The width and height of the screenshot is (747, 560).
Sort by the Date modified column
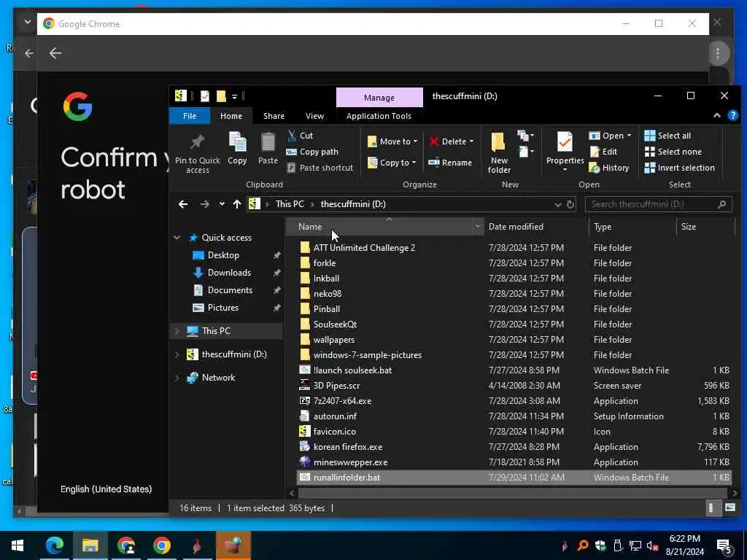pyautogui.click(x=535, y=227)
